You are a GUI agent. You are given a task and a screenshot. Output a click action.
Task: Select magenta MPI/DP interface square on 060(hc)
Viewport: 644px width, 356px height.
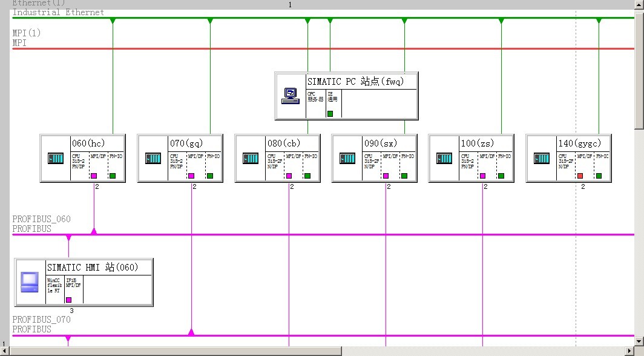(x=94, y=176)
